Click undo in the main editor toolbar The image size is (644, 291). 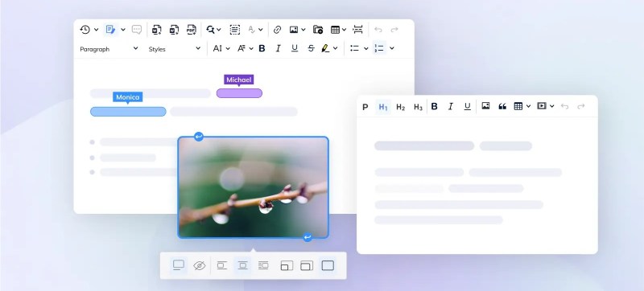coord(378,30)
